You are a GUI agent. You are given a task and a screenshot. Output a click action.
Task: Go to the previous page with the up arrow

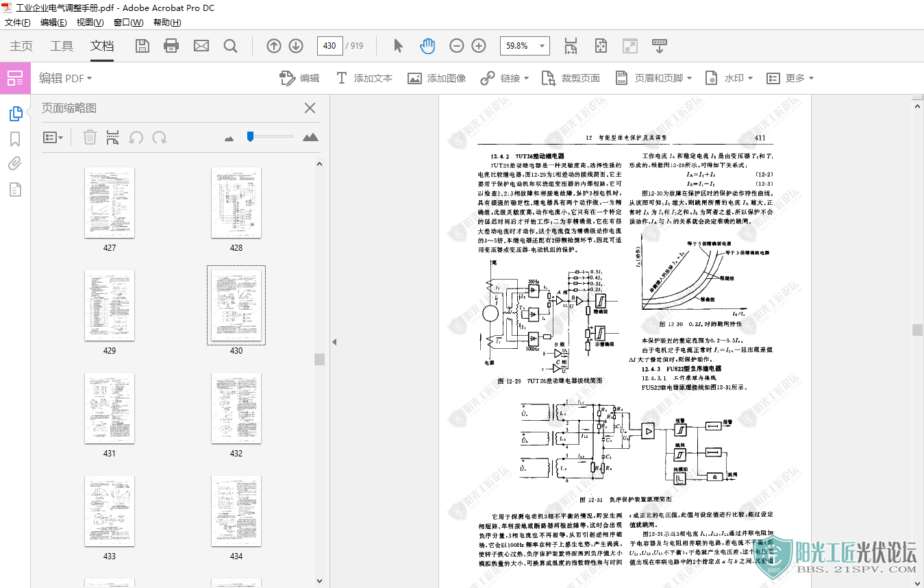coord(274,46)
